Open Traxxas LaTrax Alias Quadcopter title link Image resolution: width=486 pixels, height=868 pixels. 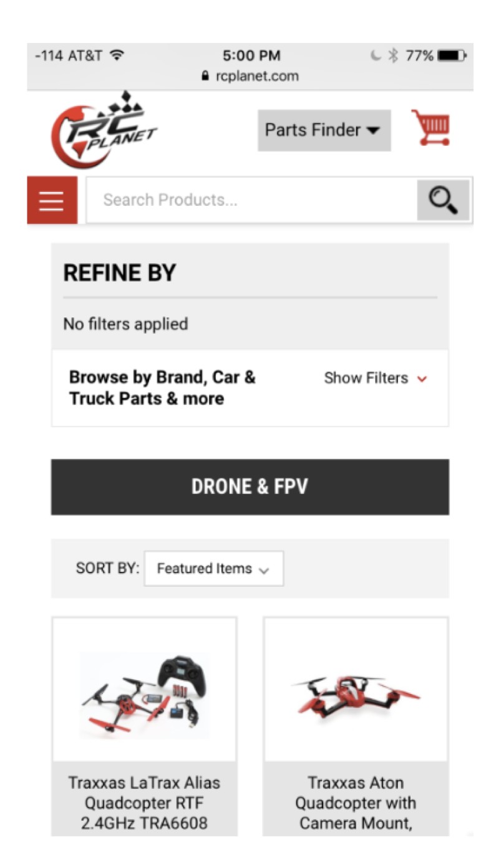point(144,803)
